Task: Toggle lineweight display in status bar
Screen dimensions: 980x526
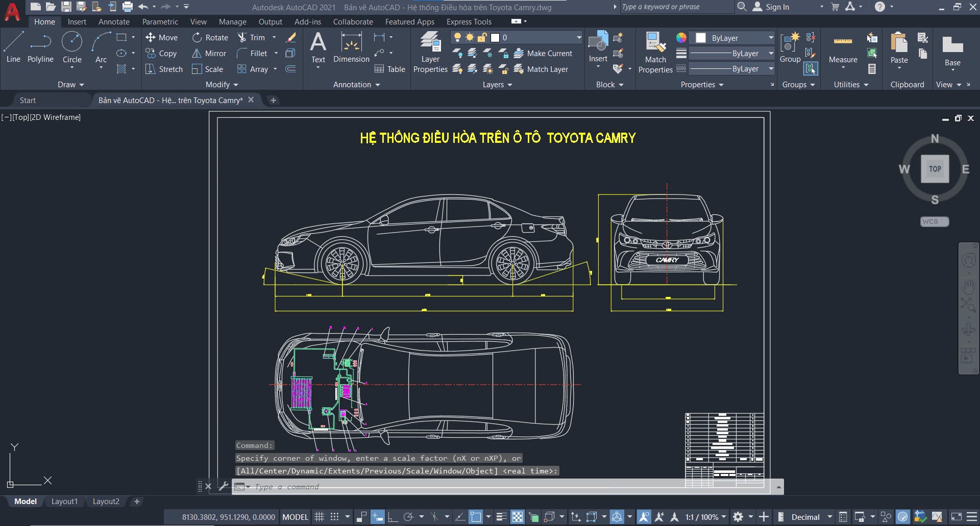Action: 502,517
